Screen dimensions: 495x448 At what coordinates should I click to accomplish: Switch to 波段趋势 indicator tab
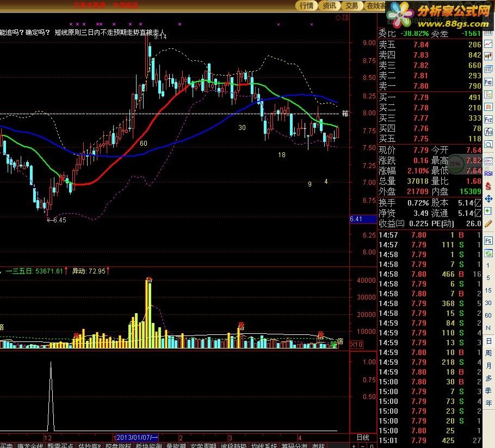(233, 445)
